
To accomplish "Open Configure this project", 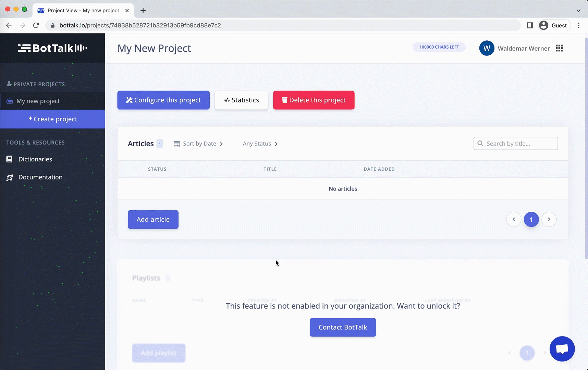I will pyautogui.click(x=163, y=100).
